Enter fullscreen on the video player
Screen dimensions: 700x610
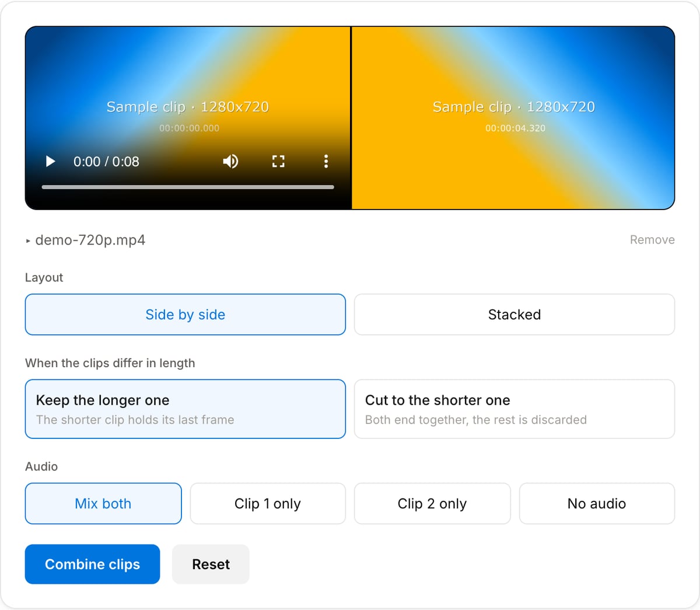278,161
